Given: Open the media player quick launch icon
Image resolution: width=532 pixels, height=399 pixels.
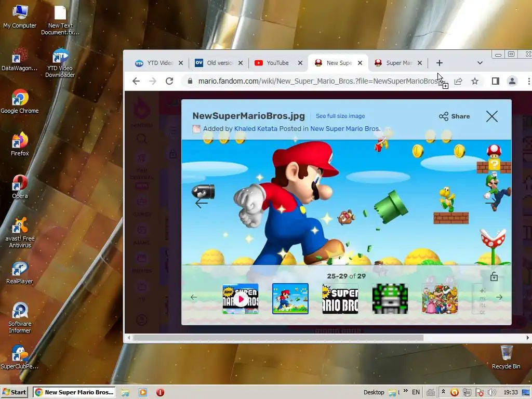Looking at the screenshot, I should point(143,393).
